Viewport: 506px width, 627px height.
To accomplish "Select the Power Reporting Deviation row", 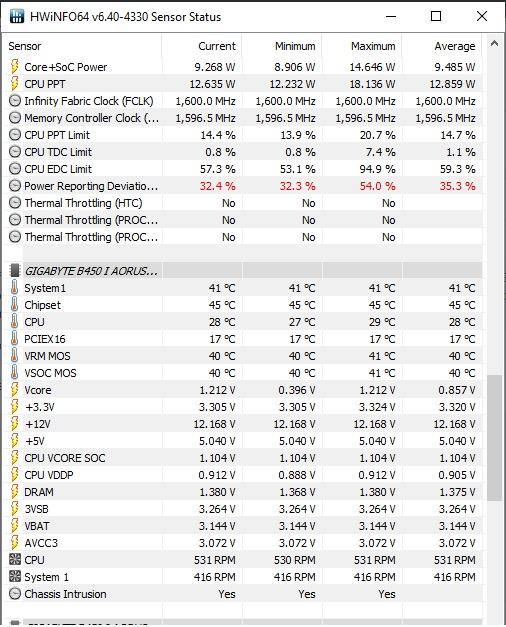I will point(242,186).
